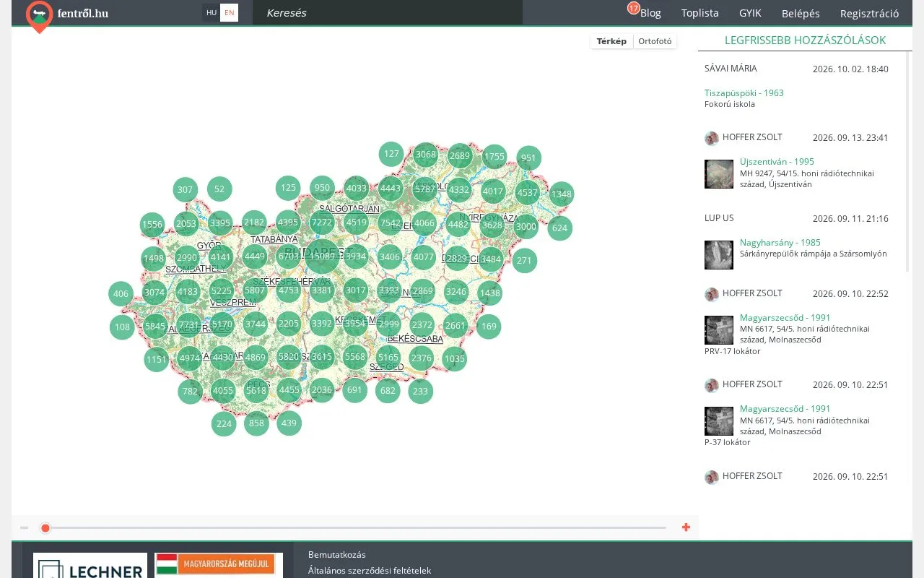Open the Újszentiván photo thumbnail
The image size is (924, 578).
719,174
